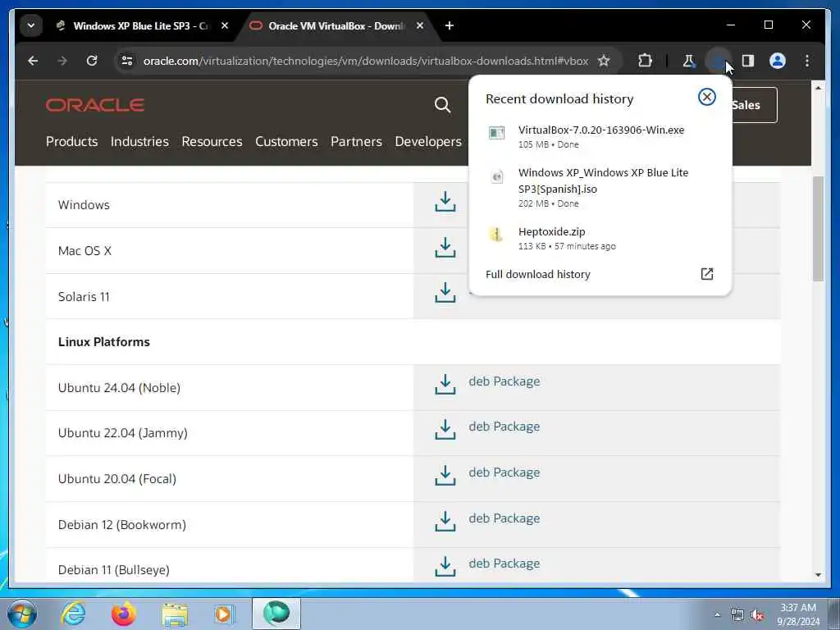Open the Oracle site search icon
The height and width of the screenshot is (630, 840).
tap(442, 105)
